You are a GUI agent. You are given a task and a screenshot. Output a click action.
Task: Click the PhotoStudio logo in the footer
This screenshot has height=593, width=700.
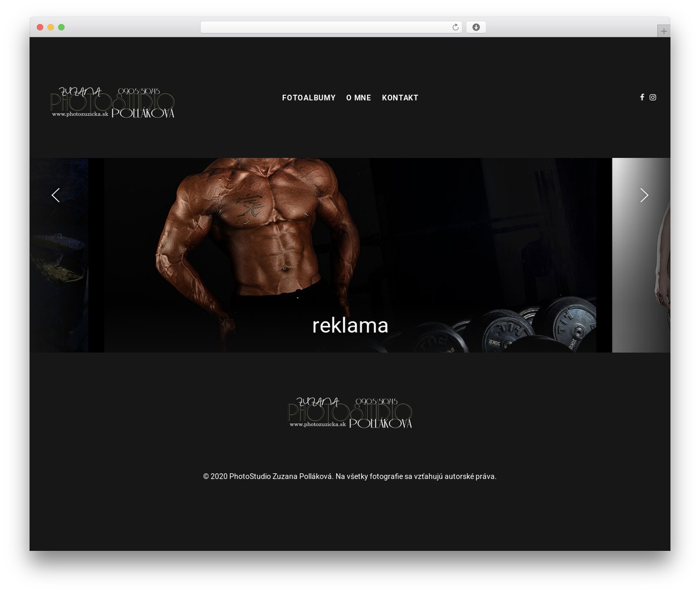tap(350, 412)
